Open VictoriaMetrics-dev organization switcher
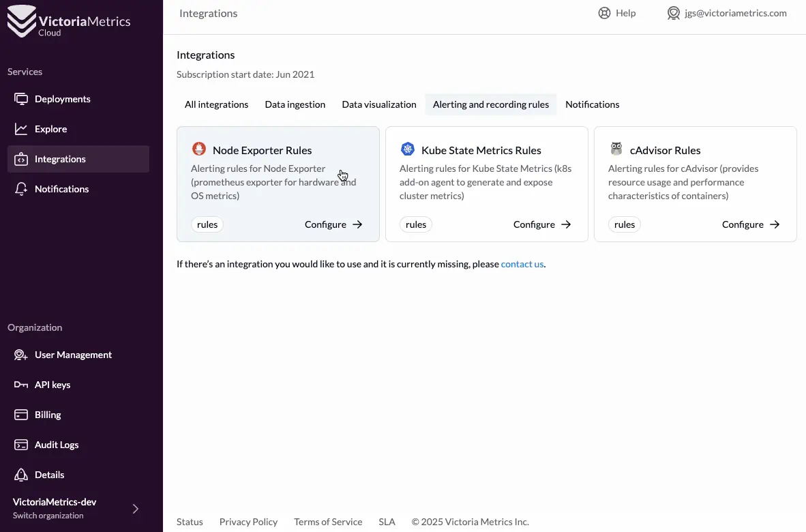 76,508
